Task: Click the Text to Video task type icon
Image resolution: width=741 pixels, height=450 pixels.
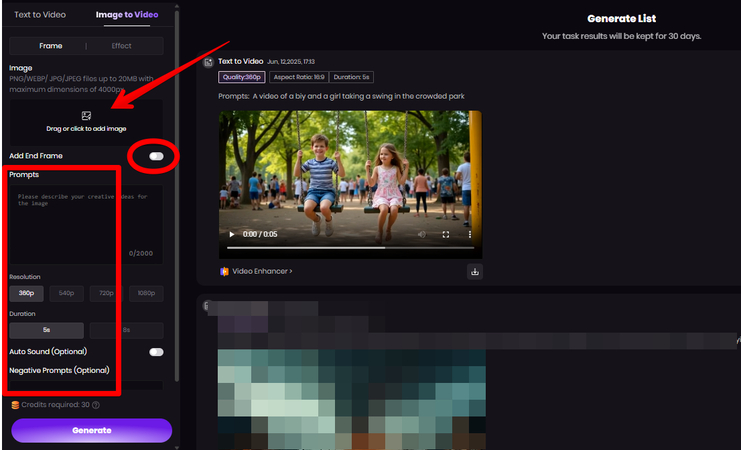Action: (x=208, y=62)
